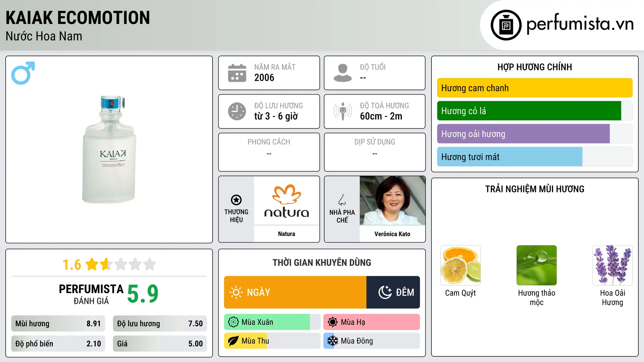Click the Phong cách card
Screen dimensions: 644x362
(x=269, y=152)
